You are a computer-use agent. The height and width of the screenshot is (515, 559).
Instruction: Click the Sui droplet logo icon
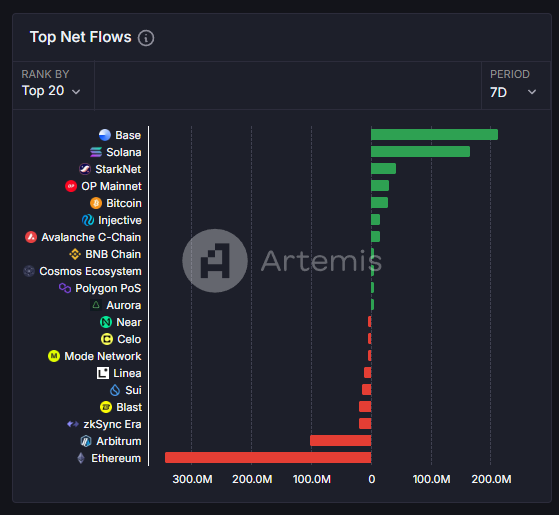(115, 390)
